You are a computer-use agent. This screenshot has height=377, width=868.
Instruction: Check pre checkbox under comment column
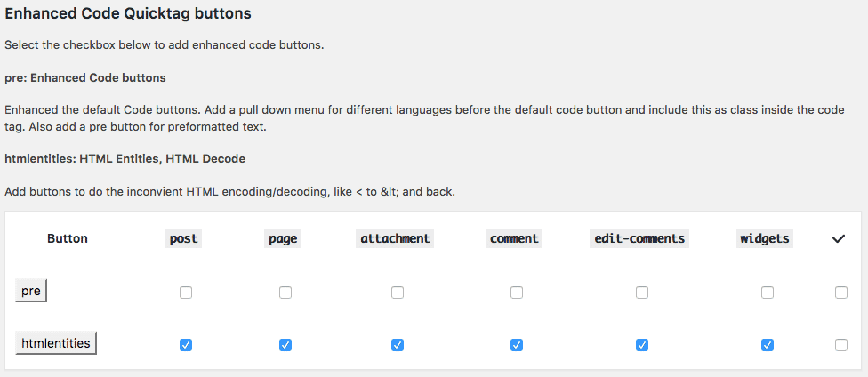(x=517, y=293)
